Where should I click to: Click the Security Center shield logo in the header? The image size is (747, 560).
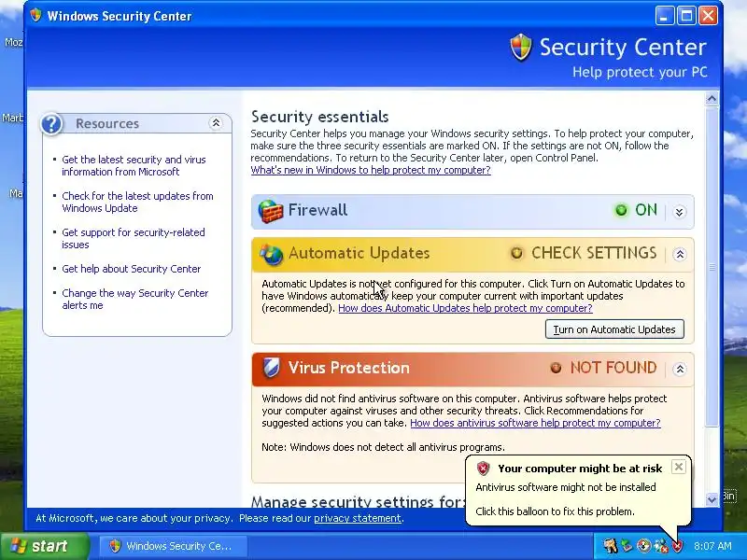pyautogui.click(x=520, y=48)
